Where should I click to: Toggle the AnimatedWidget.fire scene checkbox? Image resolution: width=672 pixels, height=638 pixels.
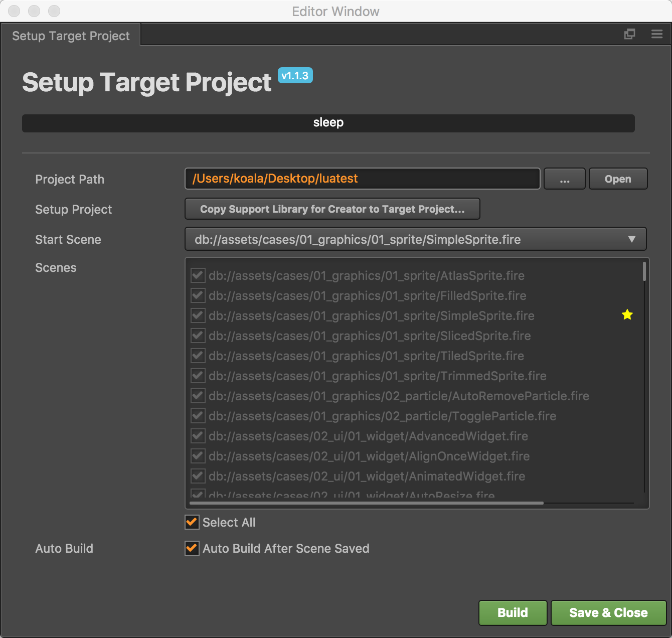198,476
